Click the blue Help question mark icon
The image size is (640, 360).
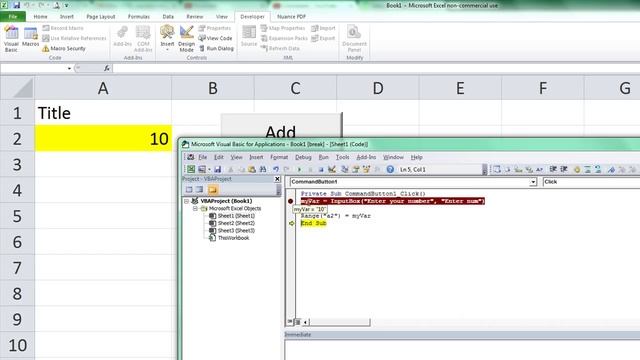coord(390,169)
